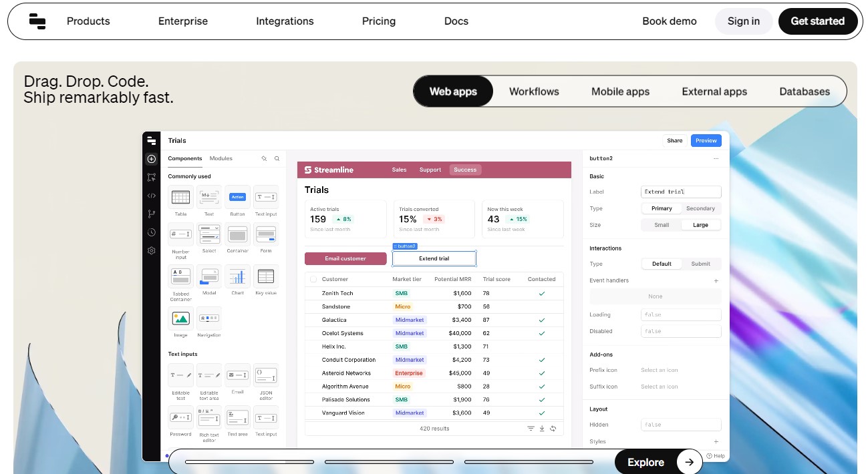The image size is (868, 474).
Task: Open the Modules tab in component panel
Action: click(221, 159)
